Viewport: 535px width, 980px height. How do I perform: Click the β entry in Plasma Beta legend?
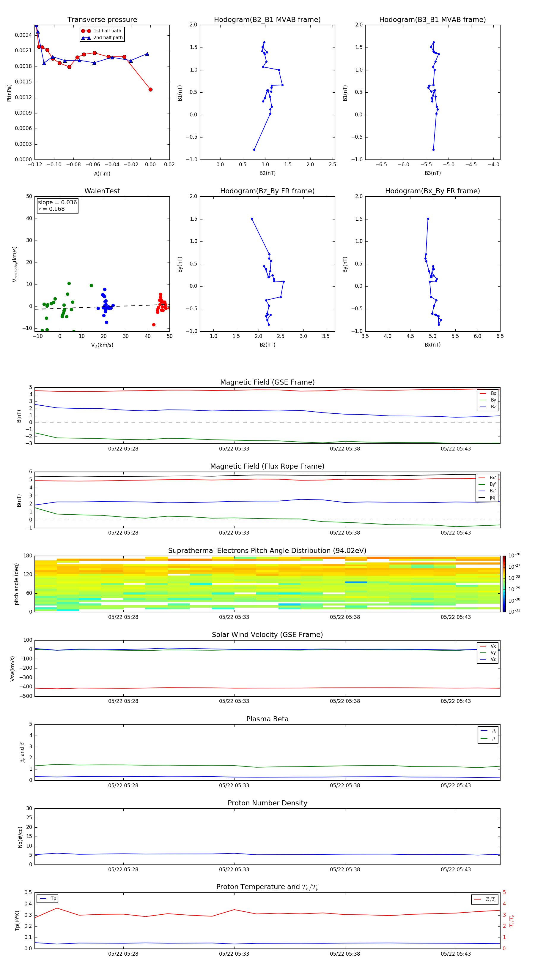tap(488, 739)
